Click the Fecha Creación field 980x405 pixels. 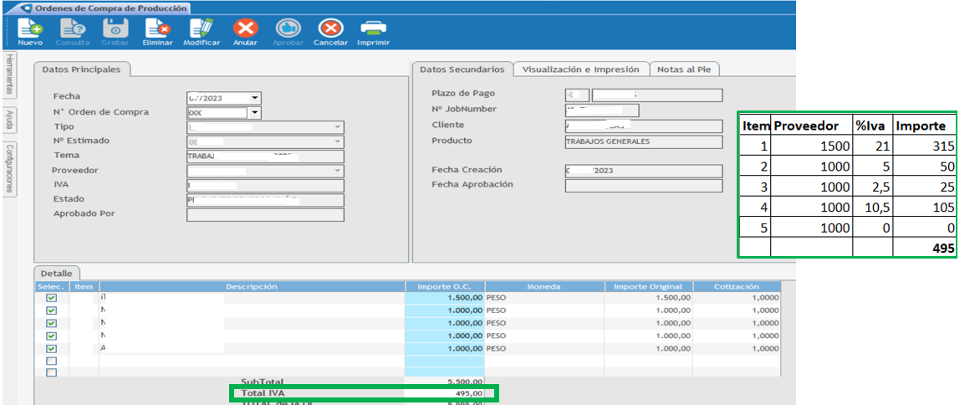pos(644,171)
